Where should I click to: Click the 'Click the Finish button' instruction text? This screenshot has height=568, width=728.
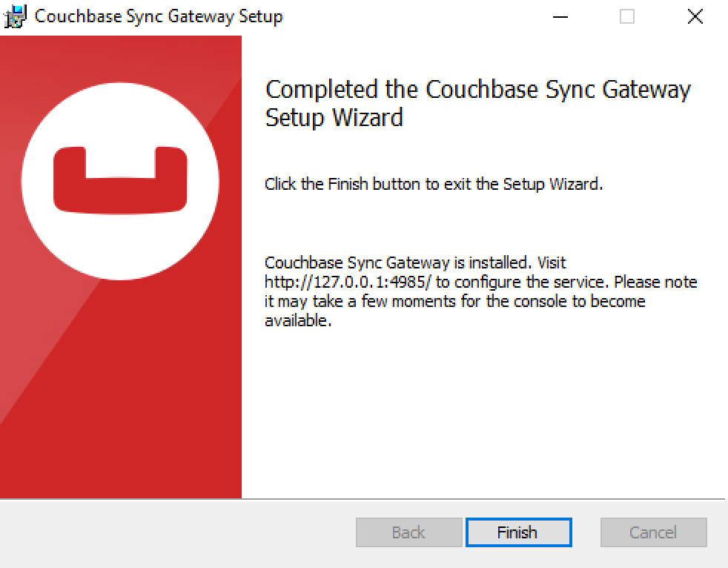pyautogui.click(x=434, y=184)
